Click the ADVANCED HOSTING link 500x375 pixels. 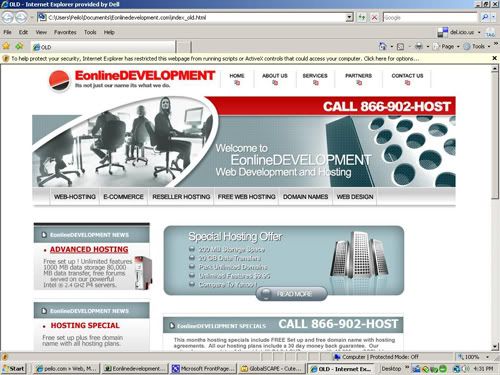(x=89, y=249)
